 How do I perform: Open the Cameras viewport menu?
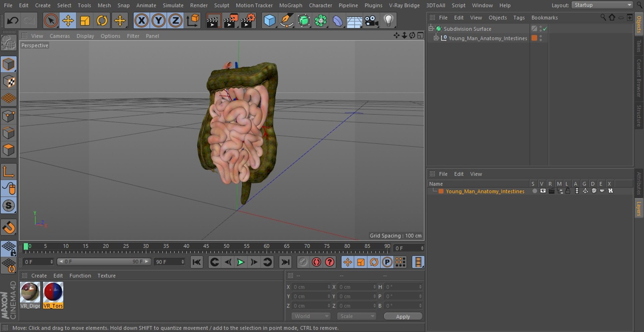pyautogui.click(x=60, y=36)
